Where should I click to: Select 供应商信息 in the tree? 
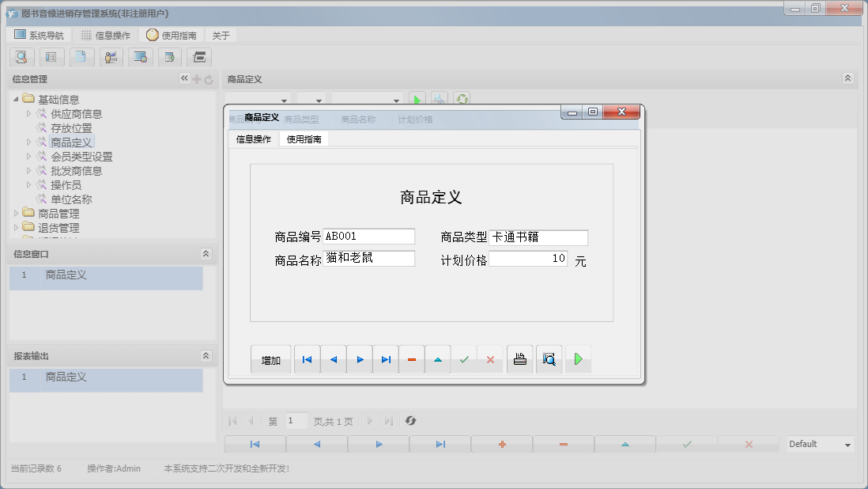click(76, 114)
